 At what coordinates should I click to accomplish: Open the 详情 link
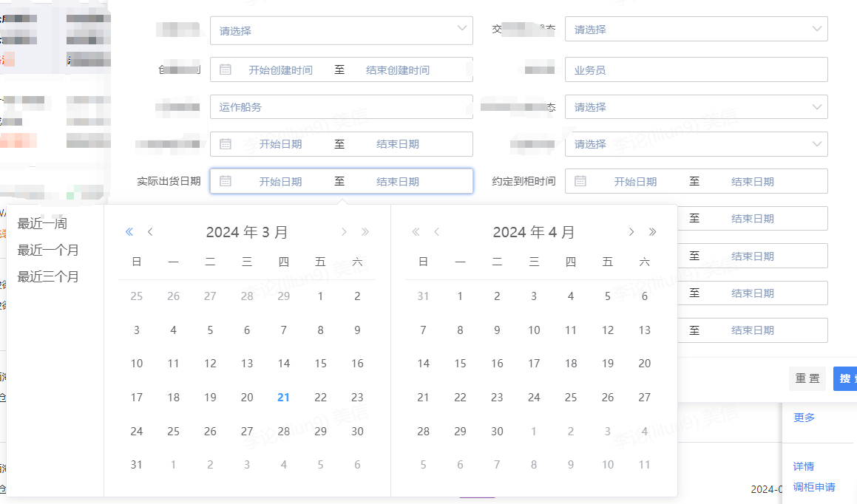pos(803,466)
